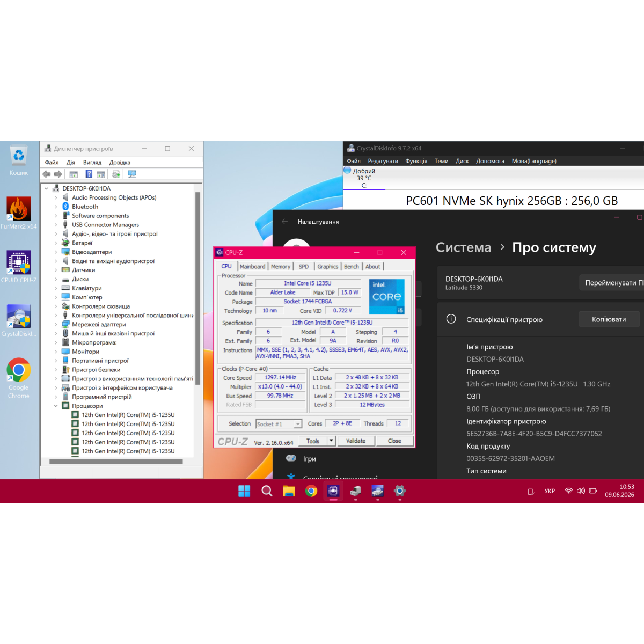Screen dimensions: 644x644
Task: Click the update driver toolbar icon
Action: click(x=116, y=174)
